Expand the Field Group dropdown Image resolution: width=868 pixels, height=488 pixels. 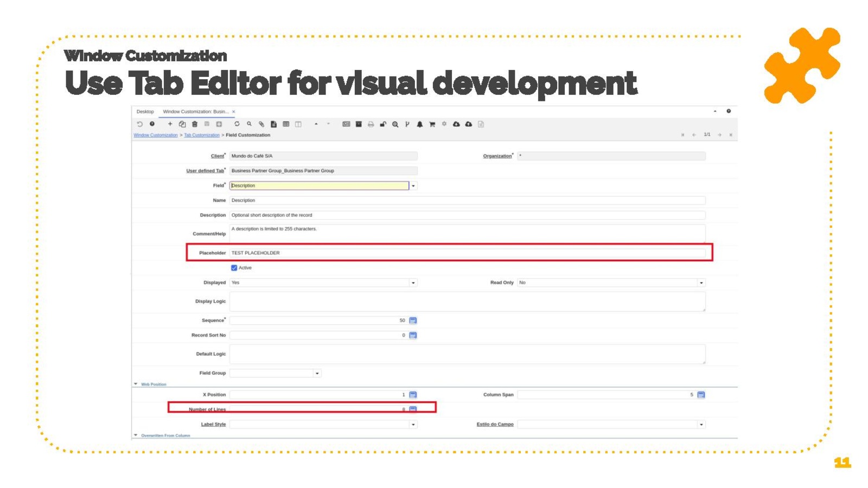coord(317,374)
